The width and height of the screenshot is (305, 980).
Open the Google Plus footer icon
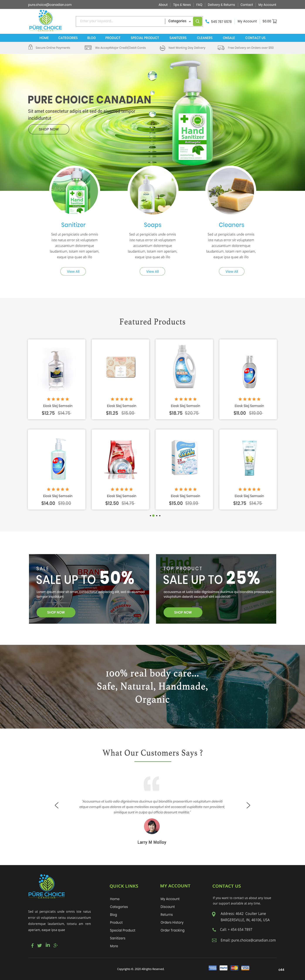point(56,945)
